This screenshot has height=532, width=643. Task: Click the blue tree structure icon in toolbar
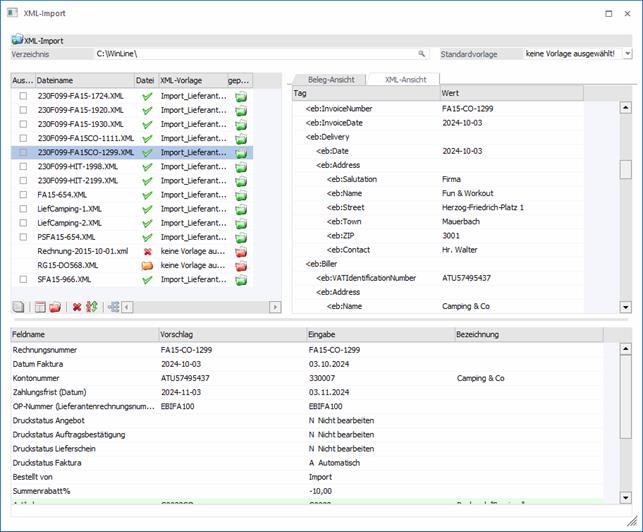click(x=113, y=306)
